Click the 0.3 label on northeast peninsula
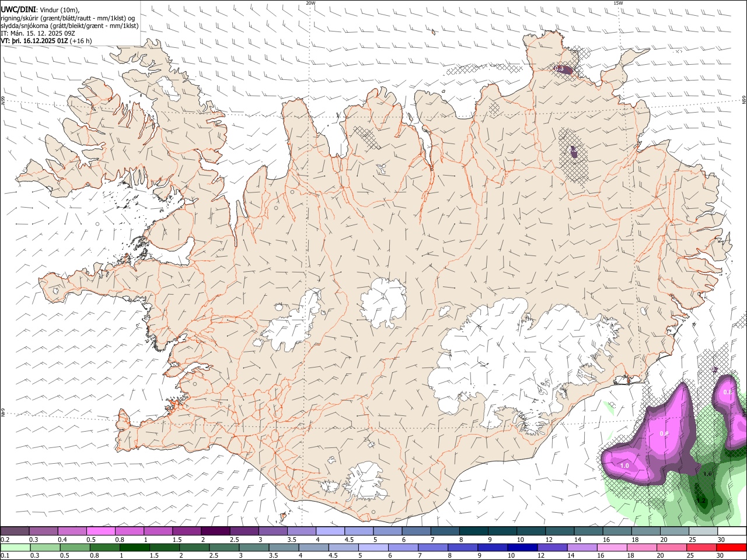 (559, 68)
